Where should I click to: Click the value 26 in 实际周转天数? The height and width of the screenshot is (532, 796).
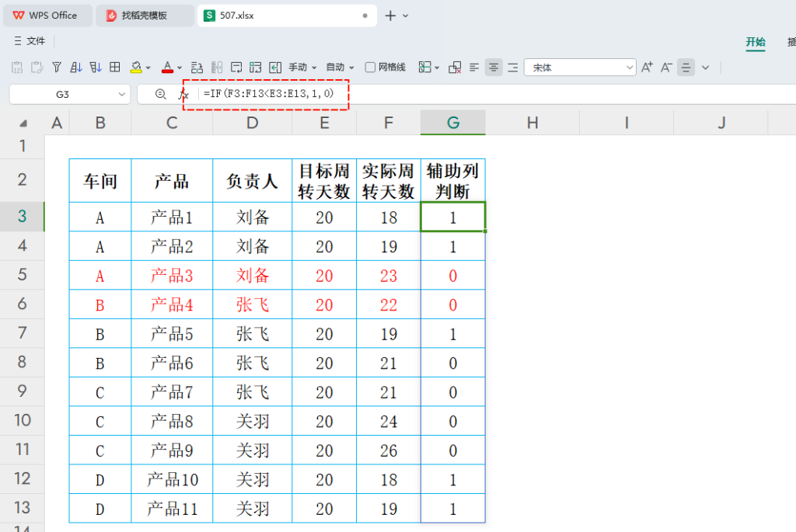(x=389, y=450)
